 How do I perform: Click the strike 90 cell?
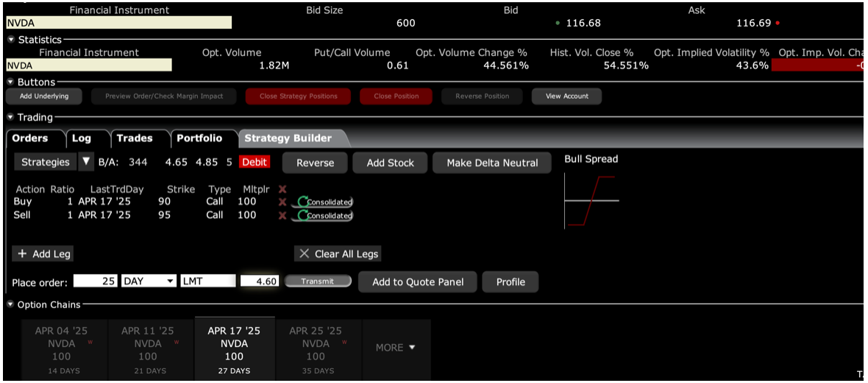click(x=165, y=202)
